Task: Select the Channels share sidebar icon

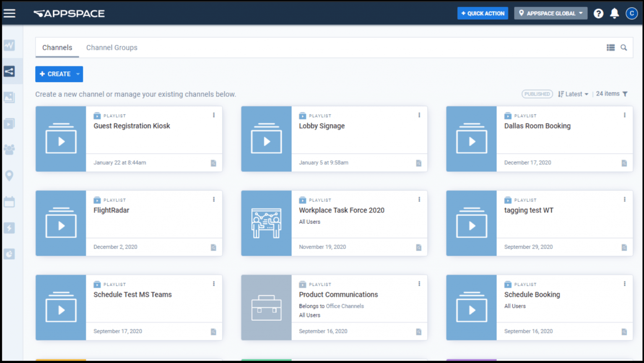Action: pyautogui.click(x=9, y=71)
